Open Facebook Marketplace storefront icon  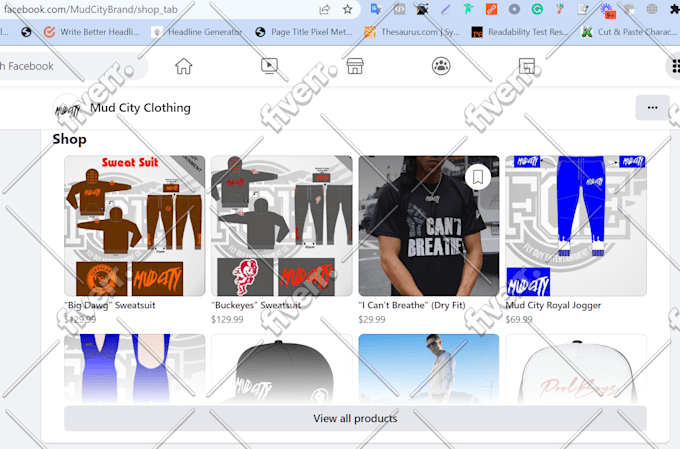point(355,66)
